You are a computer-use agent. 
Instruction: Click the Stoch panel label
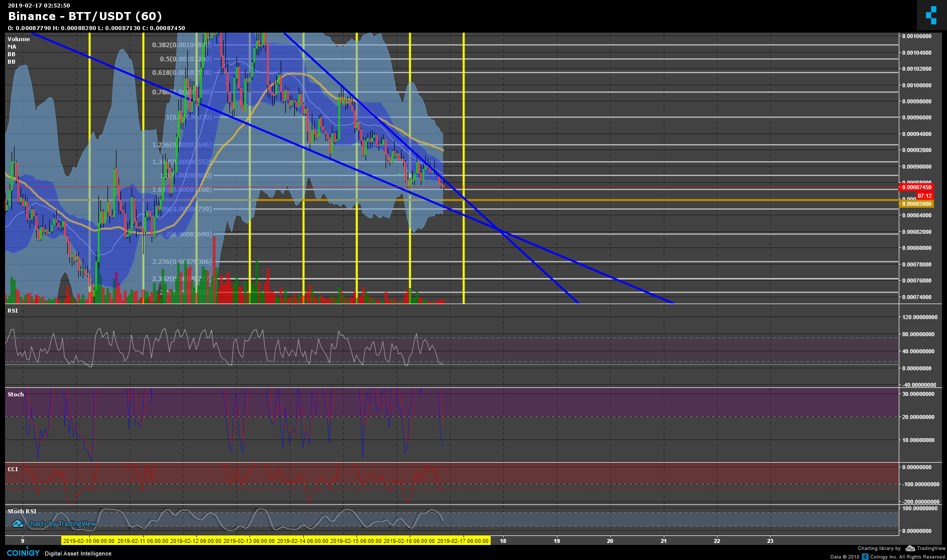pyautogui.click(x=15, y=394)
